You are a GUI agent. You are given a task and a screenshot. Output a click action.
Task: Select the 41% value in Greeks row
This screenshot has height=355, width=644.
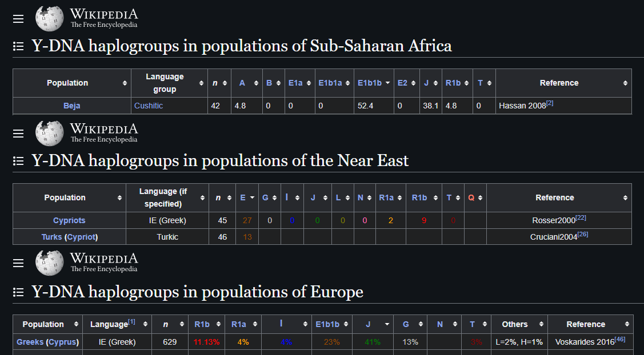pos(373,342)
